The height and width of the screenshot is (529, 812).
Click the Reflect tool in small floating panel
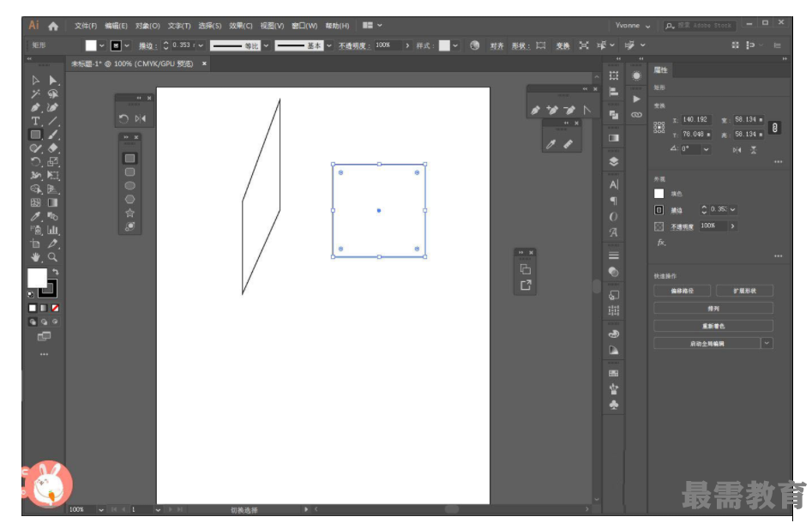(x=141, y=118)
